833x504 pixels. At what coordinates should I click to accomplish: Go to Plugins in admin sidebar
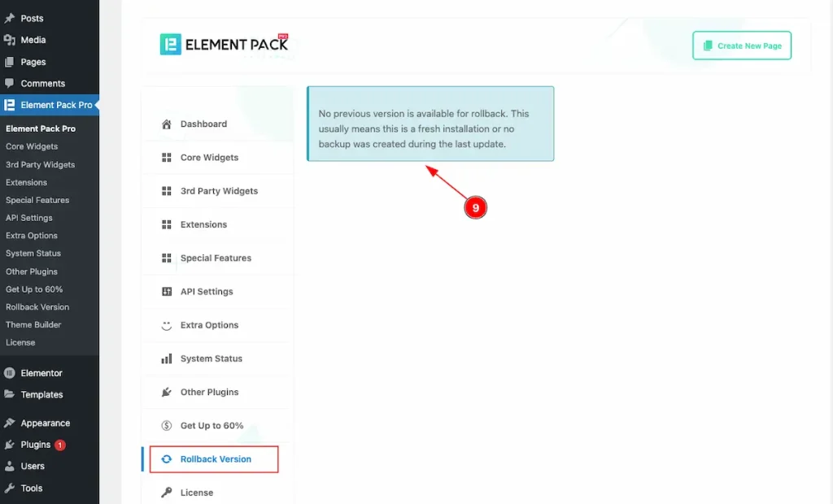tap(36, 445)
